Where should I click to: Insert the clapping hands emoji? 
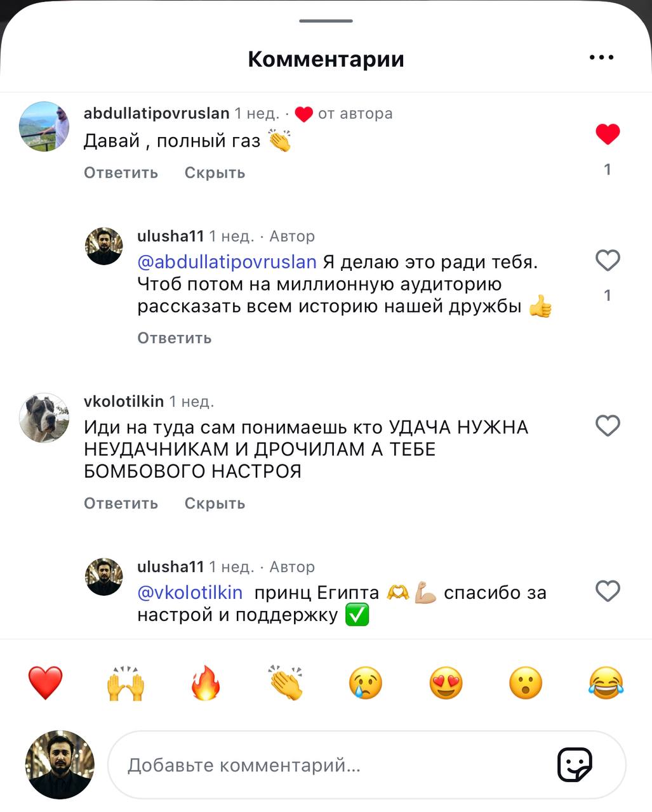click(x=286, y=683)
